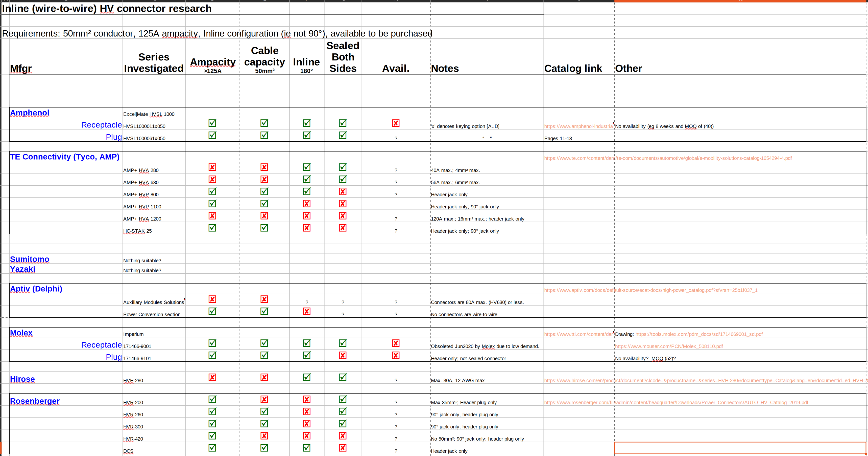Open the TE Connectivity (Tyco, AMP) link
This screenshot has height=456, width=868.
point(65,157)
